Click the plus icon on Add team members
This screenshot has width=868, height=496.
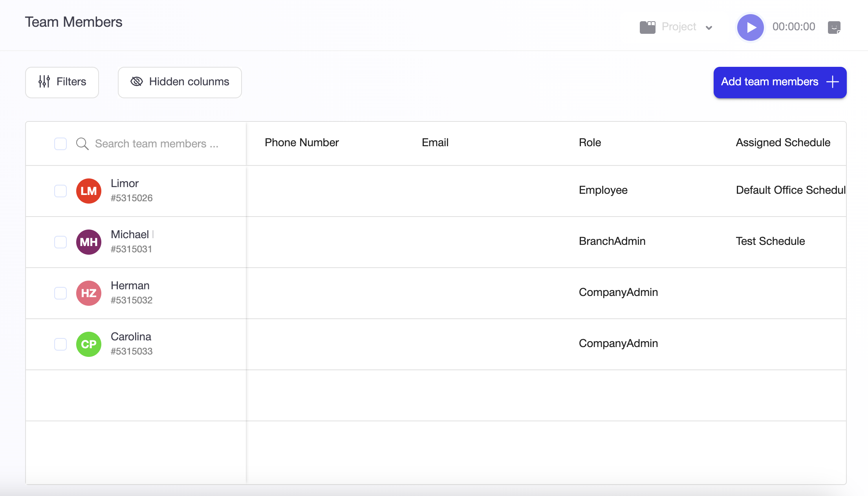click(x=832, y=82)
